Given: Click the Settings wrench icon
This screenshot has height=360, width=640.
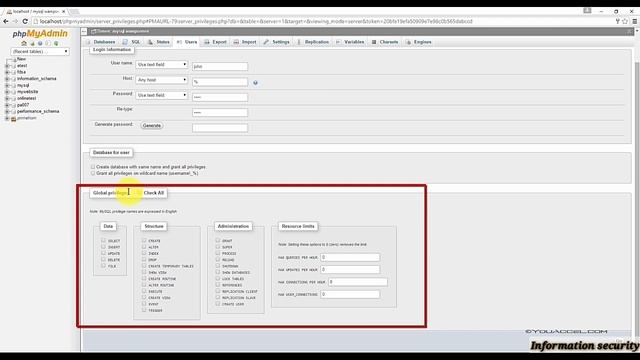Looking at the screenshot, I should pos(266,42).
